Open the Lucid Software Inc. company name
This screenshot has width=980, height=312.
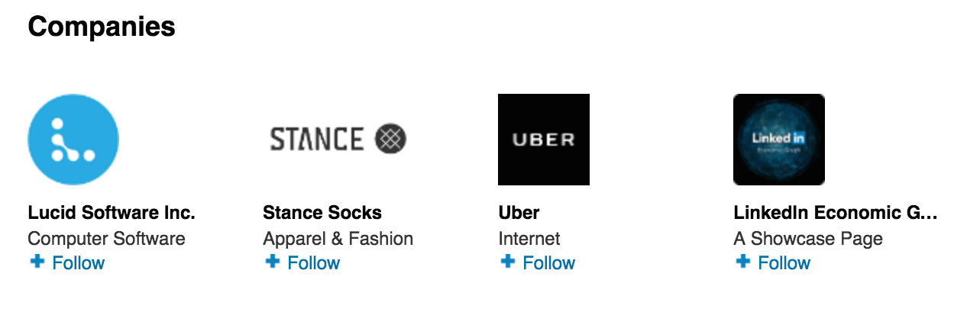pyautogui.click(x=112, y=212)
